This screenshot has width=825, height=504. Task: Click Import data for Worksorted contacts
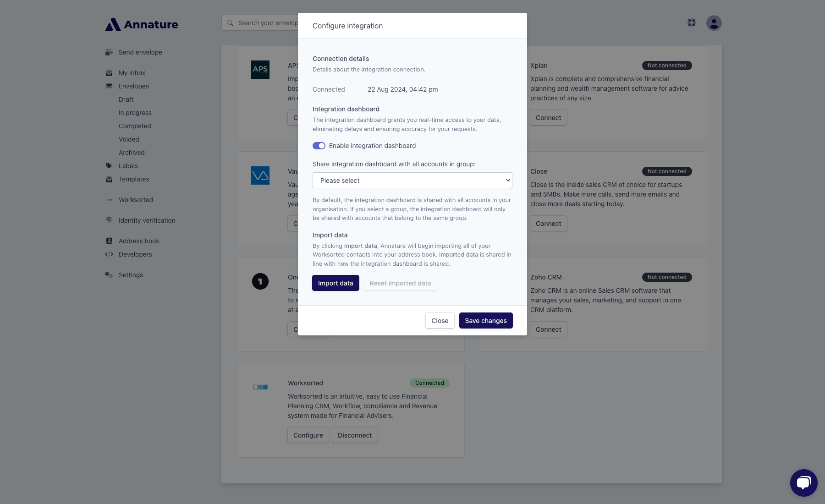(x=335, y=283)
